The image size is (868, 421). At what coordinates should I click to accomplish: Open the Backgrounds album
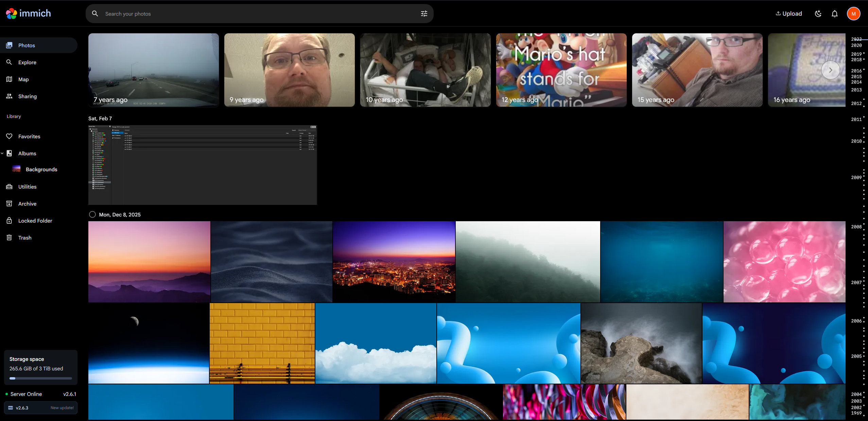[x=41, y=169]
